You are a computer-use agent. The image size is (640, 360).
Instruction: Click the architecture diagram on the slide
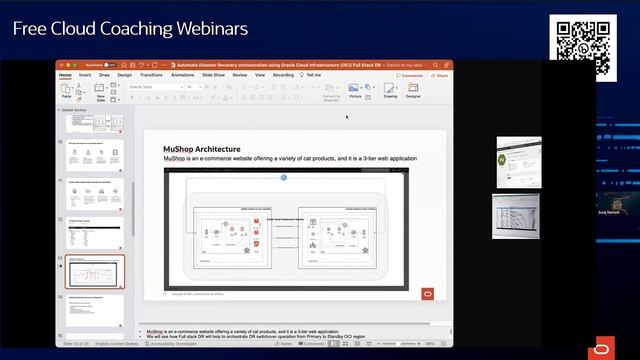tap(286, 229)
